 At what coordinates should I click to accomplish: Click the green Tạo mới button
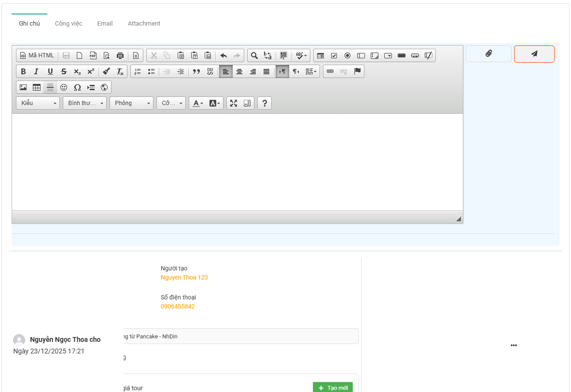pyautogui.click(x=333, y=388)
